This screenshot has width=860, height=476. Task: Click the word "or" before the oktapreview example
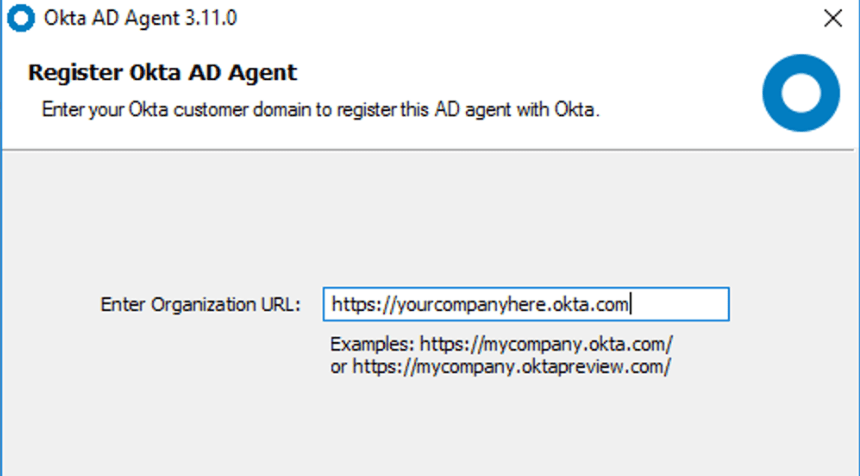pyautogui.click(x=338, y=366)
